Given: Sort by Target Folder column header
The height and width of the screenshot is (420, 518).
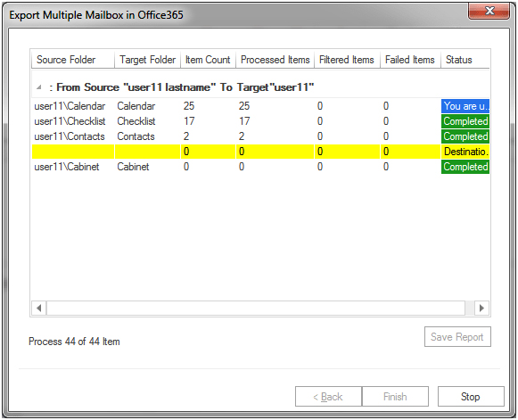Looking at the screenshot, I should coord(148,60).
